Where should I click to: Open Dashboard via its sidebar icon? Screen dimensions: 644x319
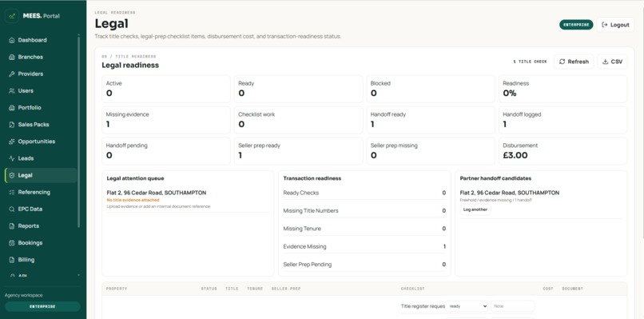coord(11,40)
